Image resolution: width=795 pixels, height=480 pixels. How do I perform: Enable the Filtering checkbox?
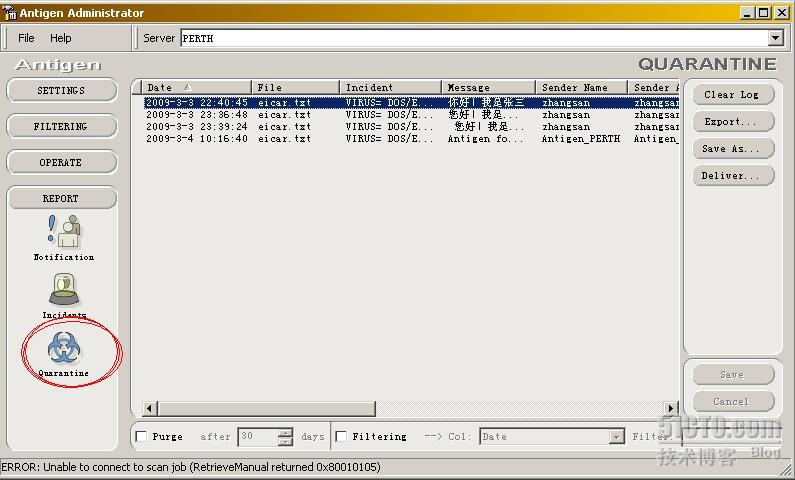[341, 436]
